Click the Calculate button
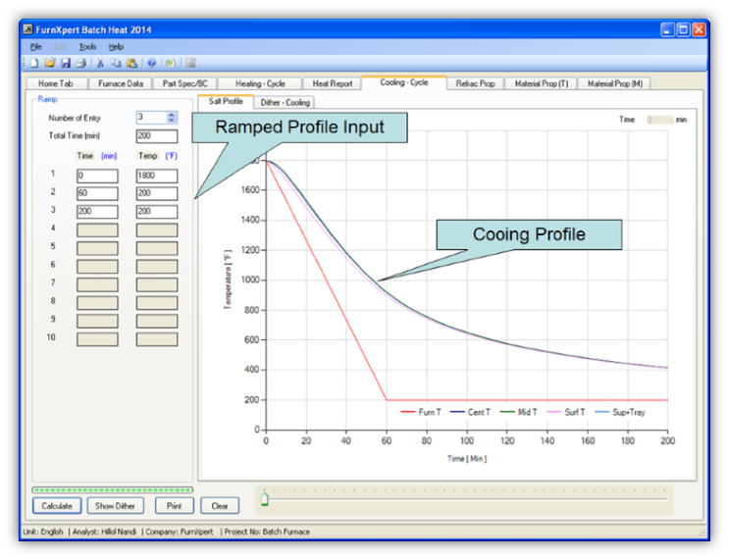Image resolution: width=729 pixels, height=560 pixels. (57, 506)
